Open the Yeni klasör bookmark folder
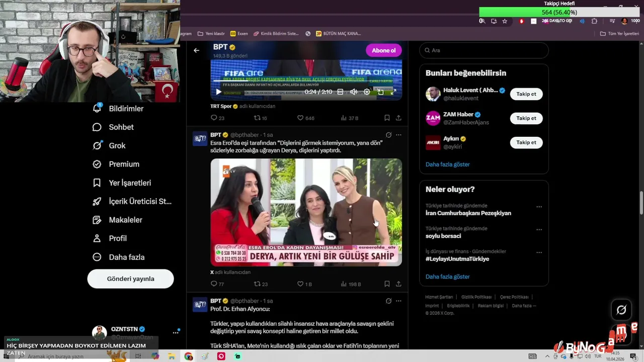 [x=211, y=34]
